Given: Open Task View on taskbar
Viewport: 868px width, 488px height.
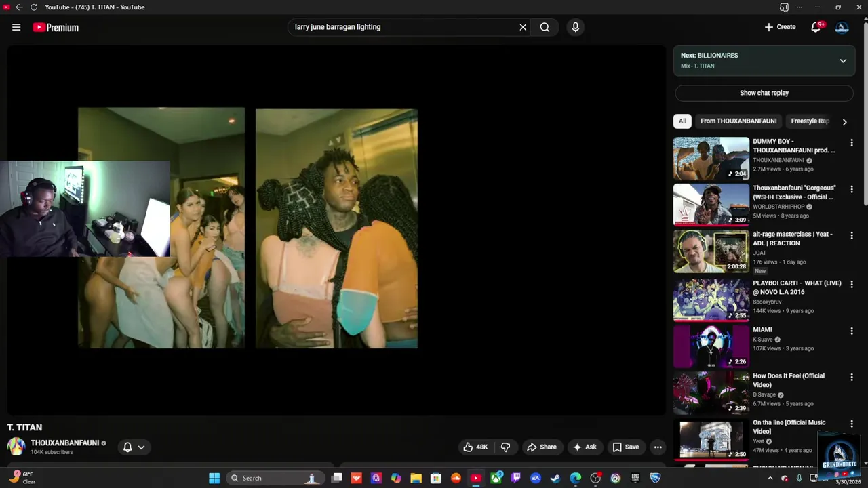Looking at the screenshot, I should click(336, 478).
